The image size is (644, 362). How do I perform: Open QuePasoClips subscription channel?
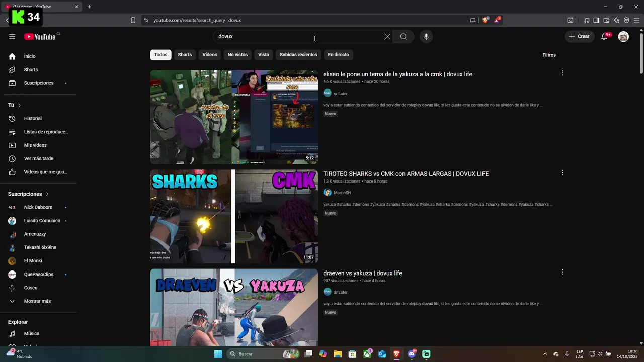coord(39,275)
